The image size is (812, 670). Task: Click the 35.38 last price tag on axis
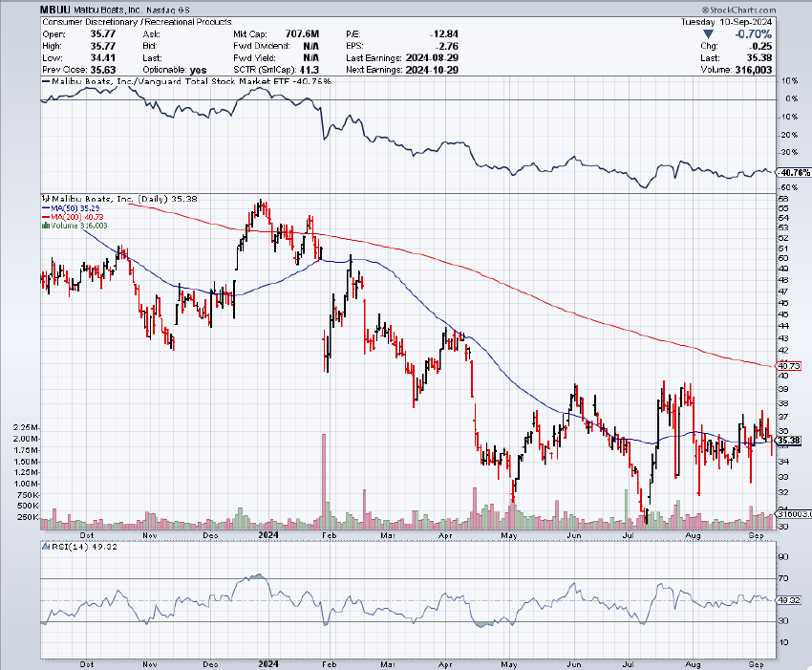(x=790, y=441)
